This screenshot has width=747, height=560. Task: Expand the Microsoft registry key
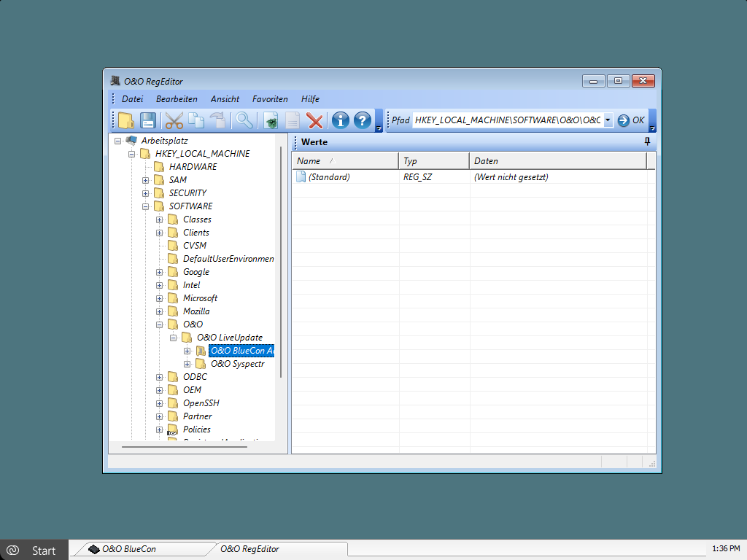(160, 298)
